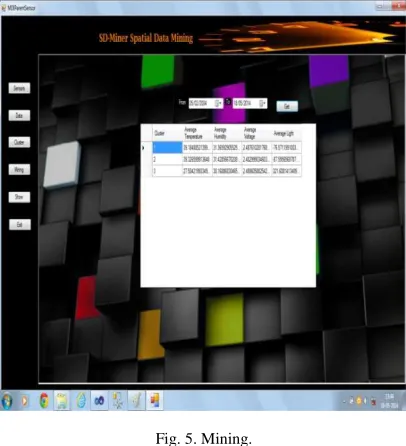
Task: Select average light cell in cluster 3 row
Action: [286, 171]
